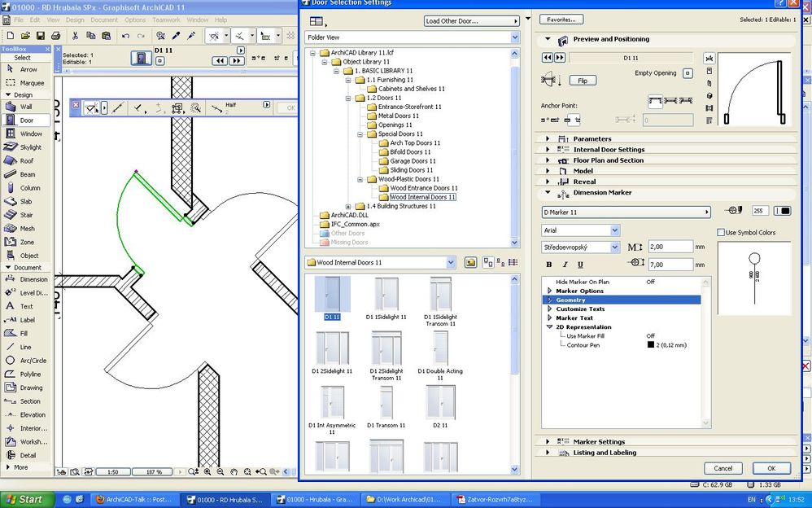Screen dimensions: 812x508
Task: Toggle Bold marker text style
Action: pos(549,265)
